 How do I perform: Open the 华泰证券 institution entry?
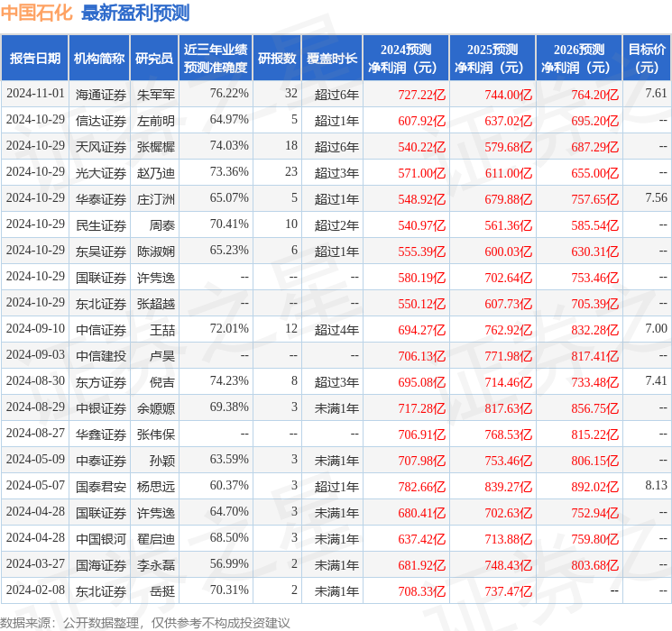100,198
